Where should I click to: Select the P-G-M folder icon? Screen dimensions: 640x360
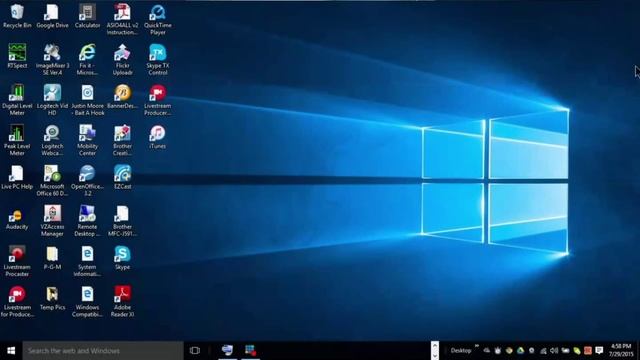pyautogui.click(x=52, y=258)
